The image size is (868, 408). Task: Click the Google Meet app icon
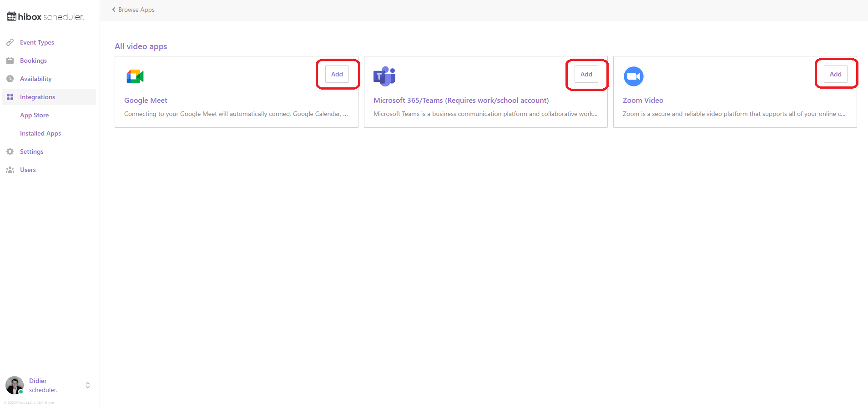pyautogui.click(x=135, y=76)
